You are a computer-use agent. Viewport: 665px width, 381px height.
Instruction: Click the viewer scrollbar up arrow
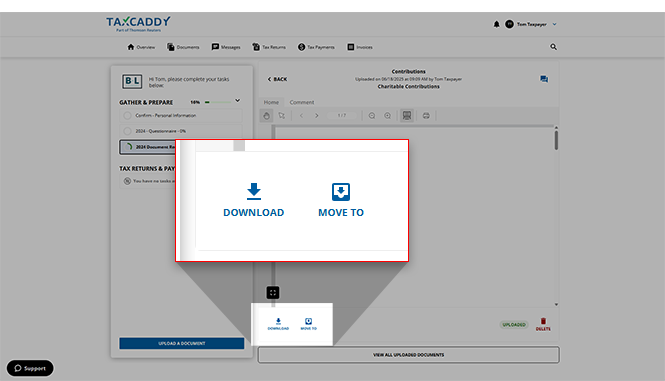click(x=556, y=127)
